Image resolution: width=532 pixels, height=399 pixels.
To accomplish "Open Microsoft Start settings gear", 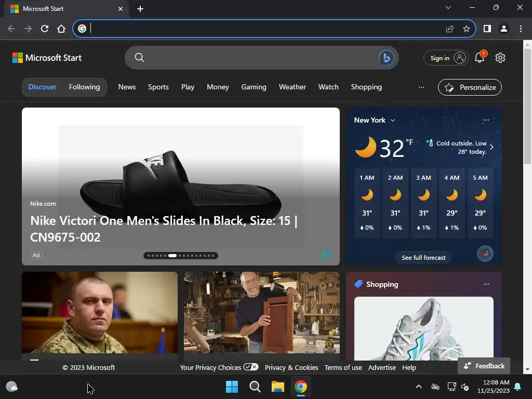I will 500,58.
